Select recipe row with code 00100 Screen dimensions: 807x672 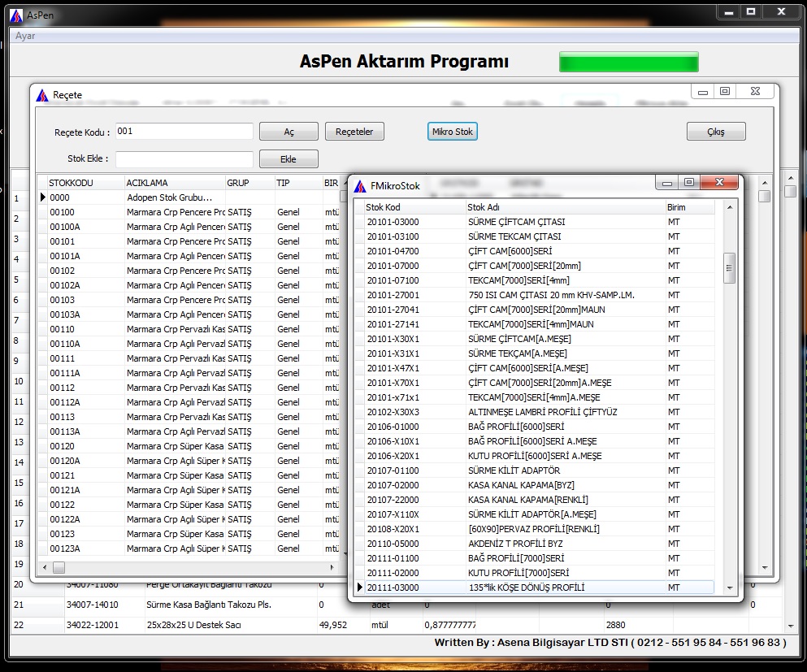pos(189,212)
